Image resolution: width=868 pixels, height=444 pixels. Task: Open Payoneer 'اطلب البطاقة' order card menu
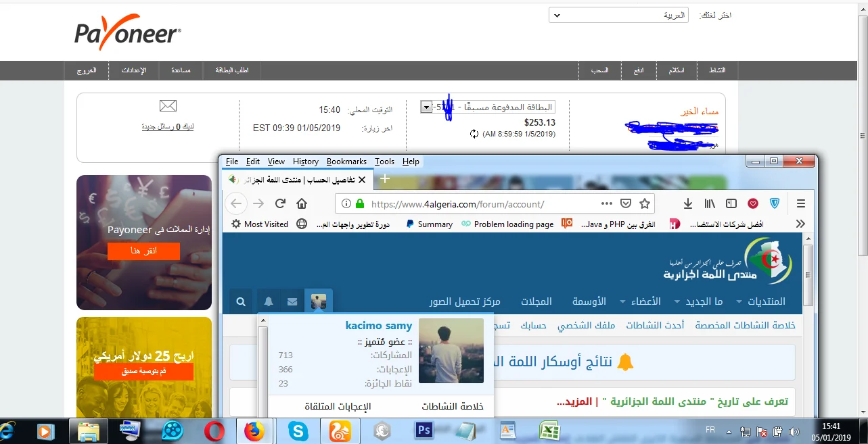[x=232, y=70]
